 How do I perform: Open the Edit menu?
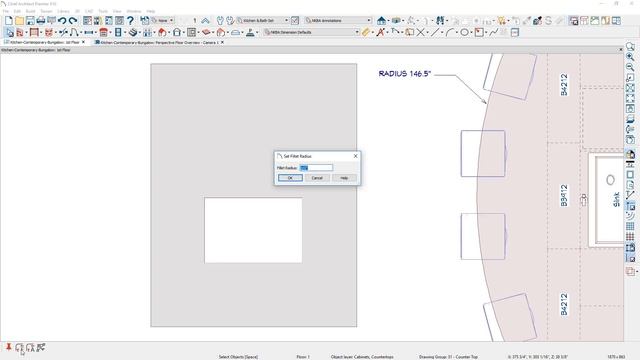pos(17,11)
